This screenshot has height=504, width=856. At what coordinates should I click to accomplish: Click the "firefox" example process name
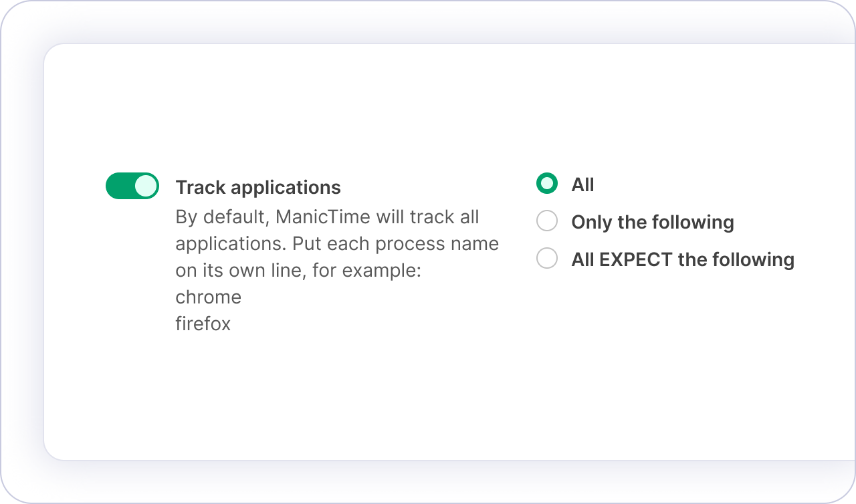(203, 324)
